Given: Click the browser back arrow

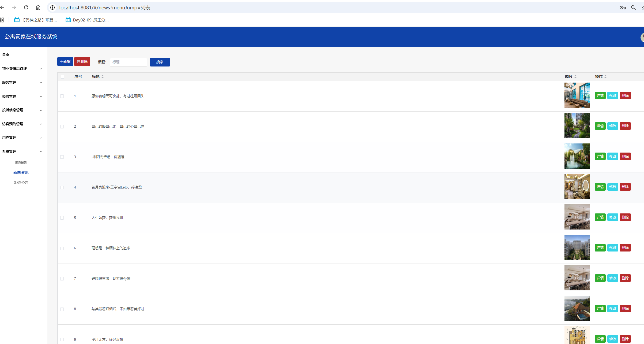Looking at the screenshot, I should (x=2, y=8).
